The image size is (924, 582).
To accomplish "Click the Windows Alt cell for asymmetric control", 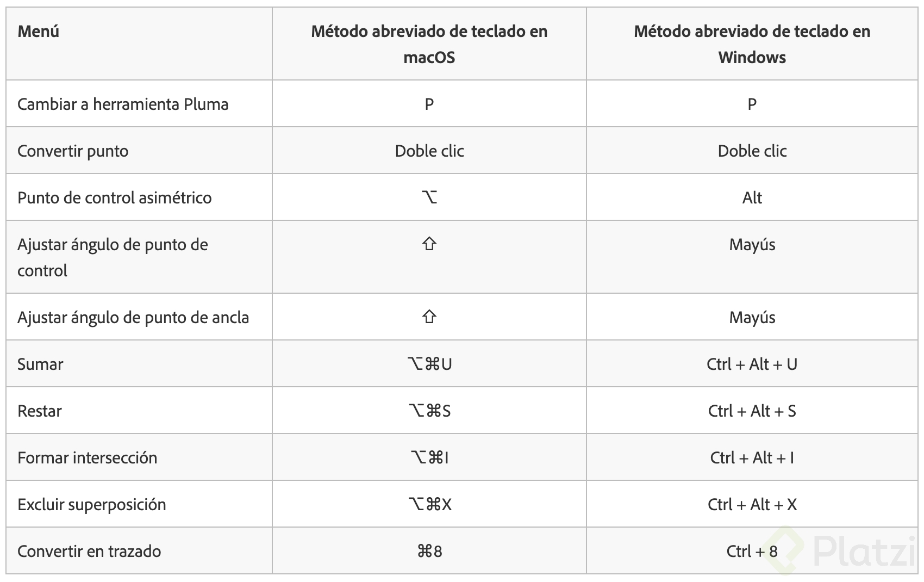I will (752, 197).
